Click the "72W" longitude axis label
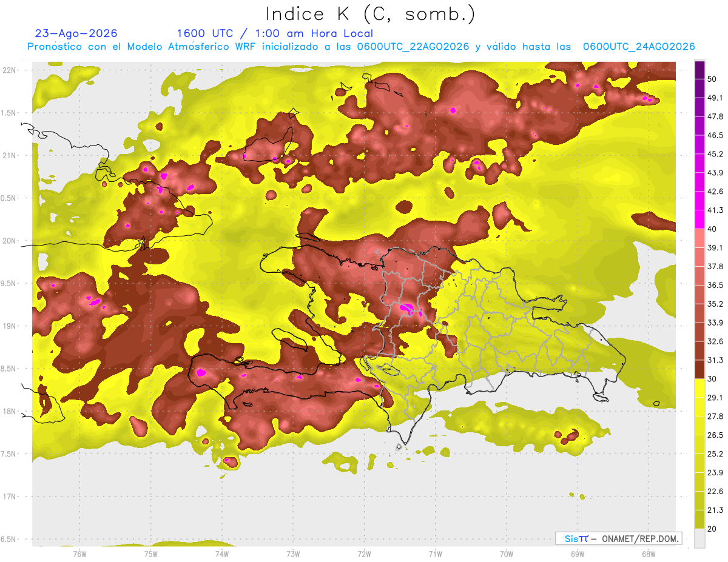The image size is (728, 562). 364,554
